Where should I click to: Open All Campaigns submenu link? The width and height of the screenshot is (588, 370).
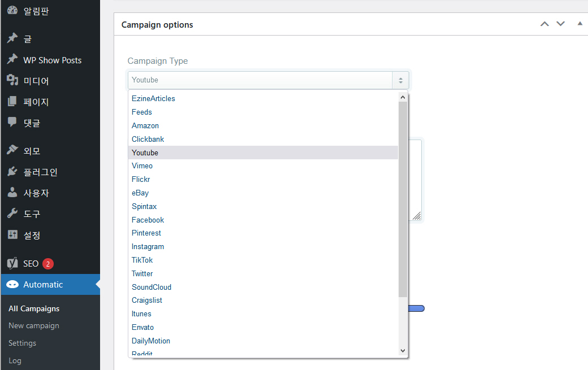pyautogui.click(x=34, y=308)
